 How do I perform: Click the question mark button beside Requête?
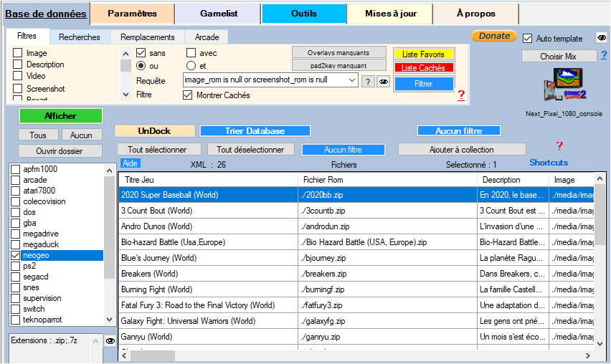367,82
